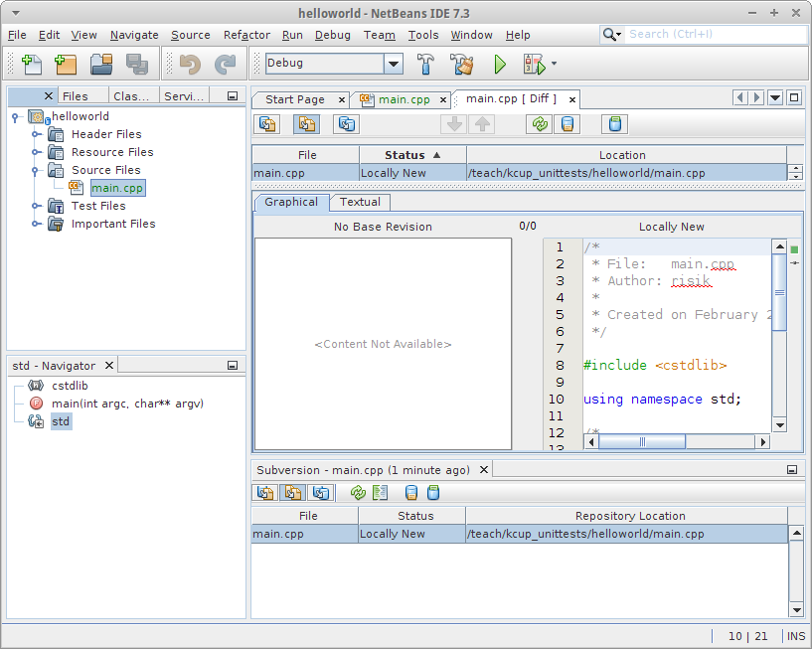Toggle remote filter in Subversion panel

(321, 493)
